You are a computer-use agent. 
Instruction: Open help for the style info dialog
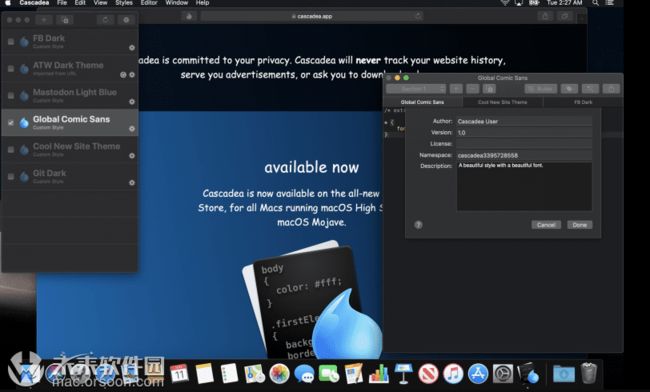[x=418, y=225]
